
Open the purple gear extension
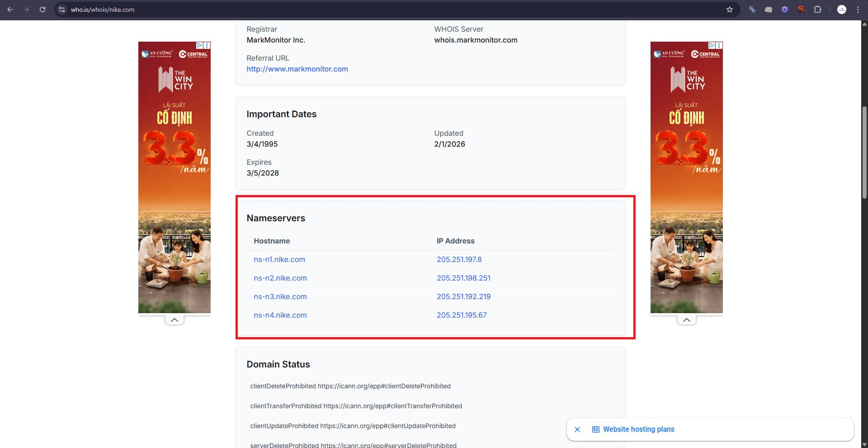pyautogui.click(x=784, y=10)
